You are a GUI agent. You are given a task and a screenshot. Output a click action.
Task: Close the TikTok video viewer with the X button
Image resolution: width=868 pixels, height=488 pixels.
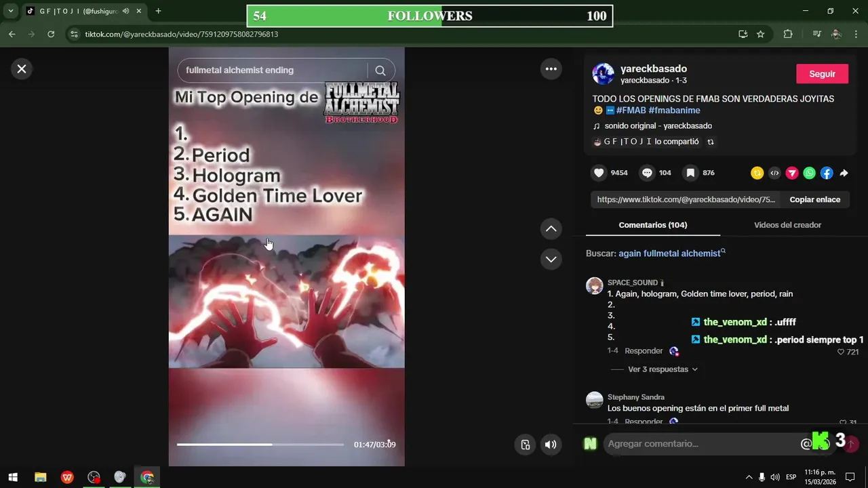coord(22,68)
